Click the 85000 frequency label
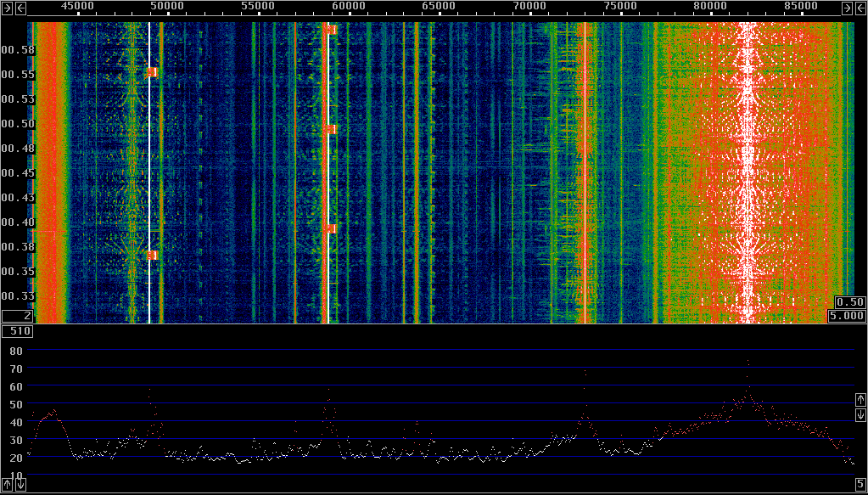 point(802,7)
